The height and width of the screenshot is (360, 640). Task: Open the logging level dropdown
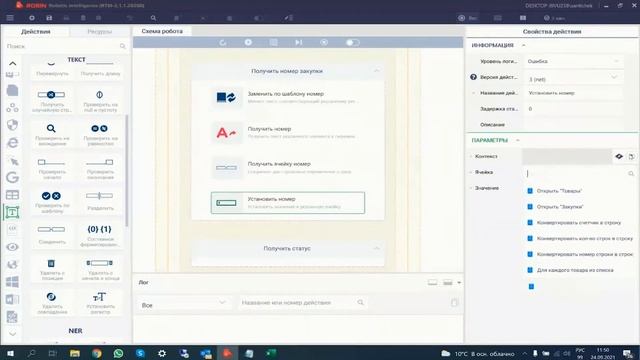click(573, 61)
